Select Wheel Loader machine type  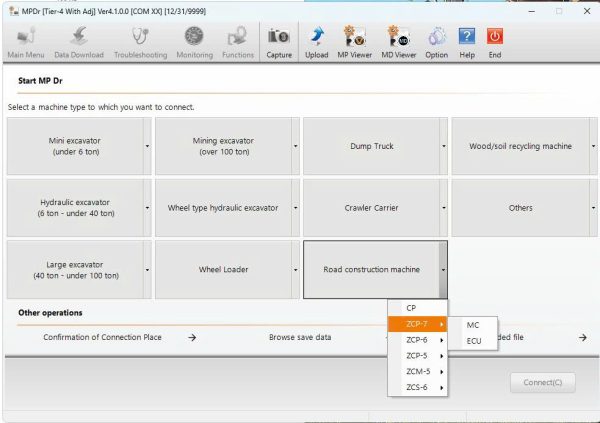[x=223, y=270]
